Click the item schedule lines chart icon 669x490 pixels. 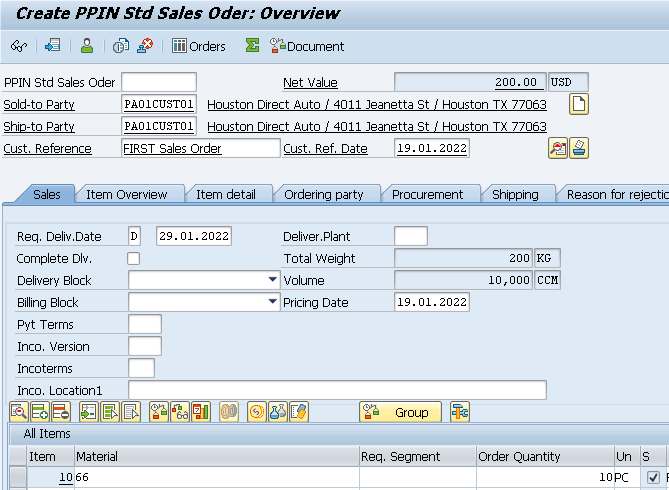pos(201,412)
